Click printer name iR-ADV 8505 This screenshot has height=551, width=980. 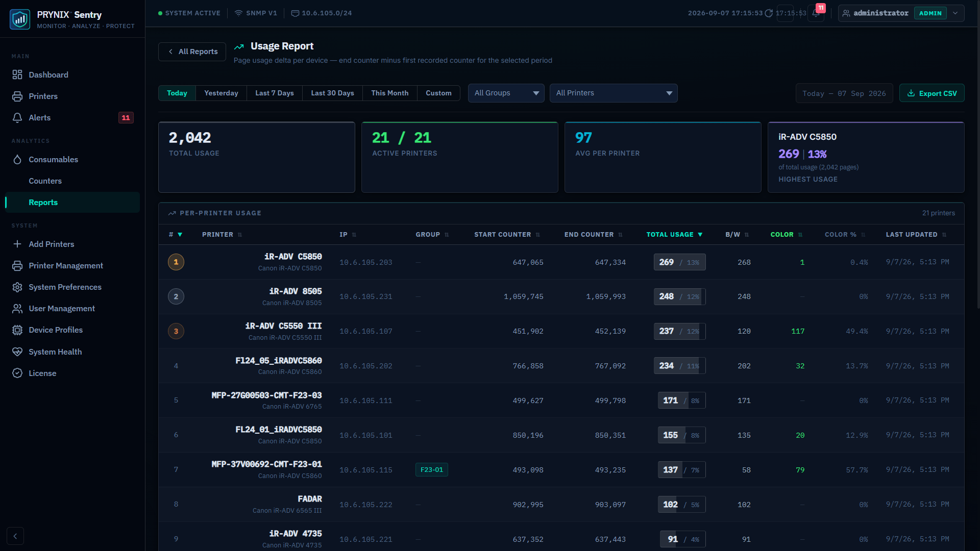[x=296, y=291]
